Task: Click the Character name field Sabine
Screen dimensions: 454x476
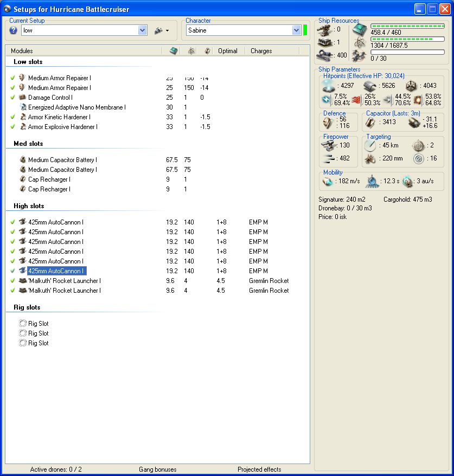Action: point(239,30)
